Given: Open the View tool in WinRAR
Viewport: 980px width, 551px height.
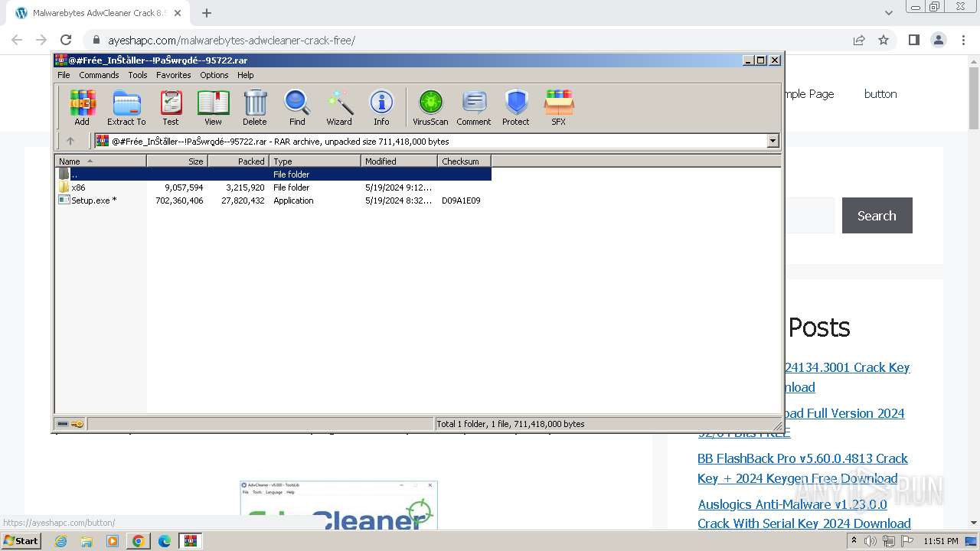Looking at the screenshot, I should [x=213, y=107].
